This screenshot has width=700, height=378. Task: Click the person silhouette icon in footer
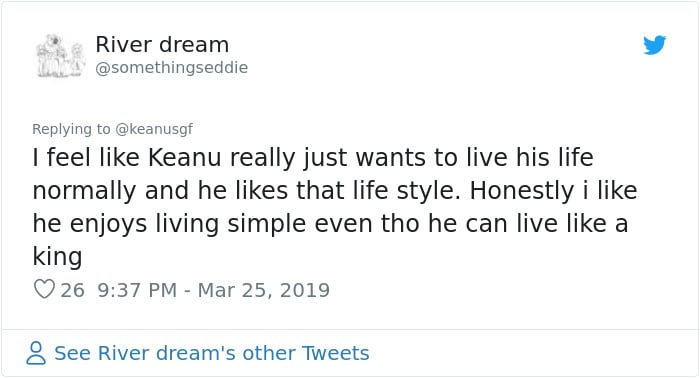click(x=36, y=353)
